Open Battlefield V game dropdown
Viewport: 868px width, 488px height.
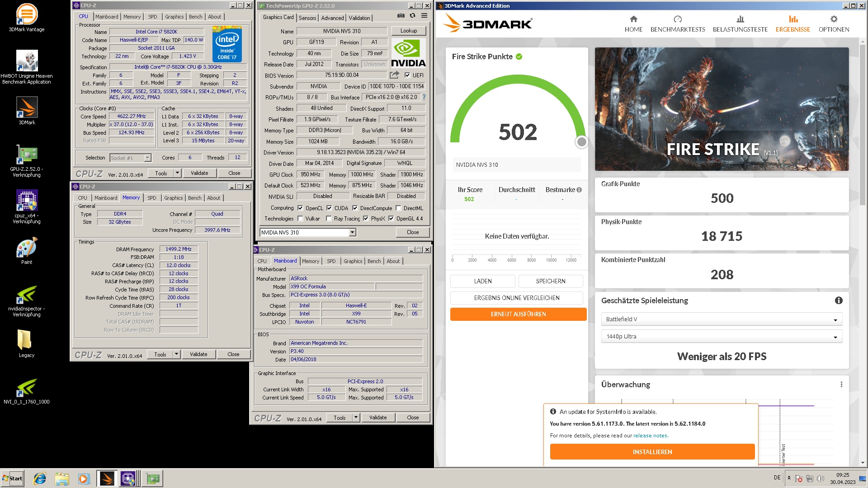(722, 319)
